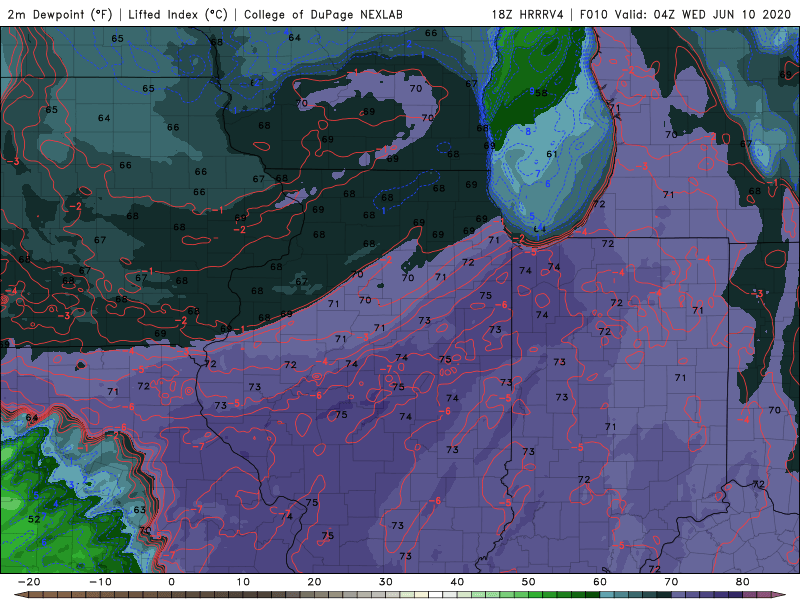Image resolution: width=800 pixels, height=600 pixels.
Task: Click the 'College of DuPage NEXLAB' label
Action: click(x=323, y=14)
